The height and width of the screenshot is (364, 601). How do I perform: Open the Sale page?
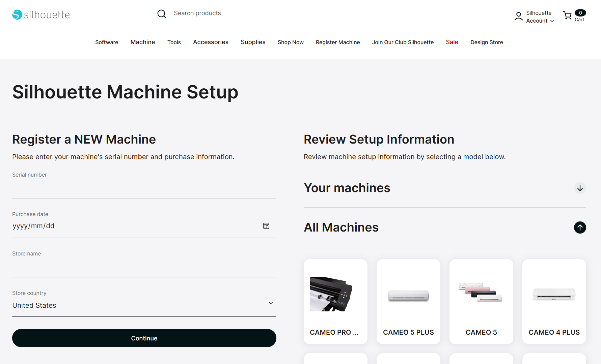pyautogui.click(x=452, y=42)
